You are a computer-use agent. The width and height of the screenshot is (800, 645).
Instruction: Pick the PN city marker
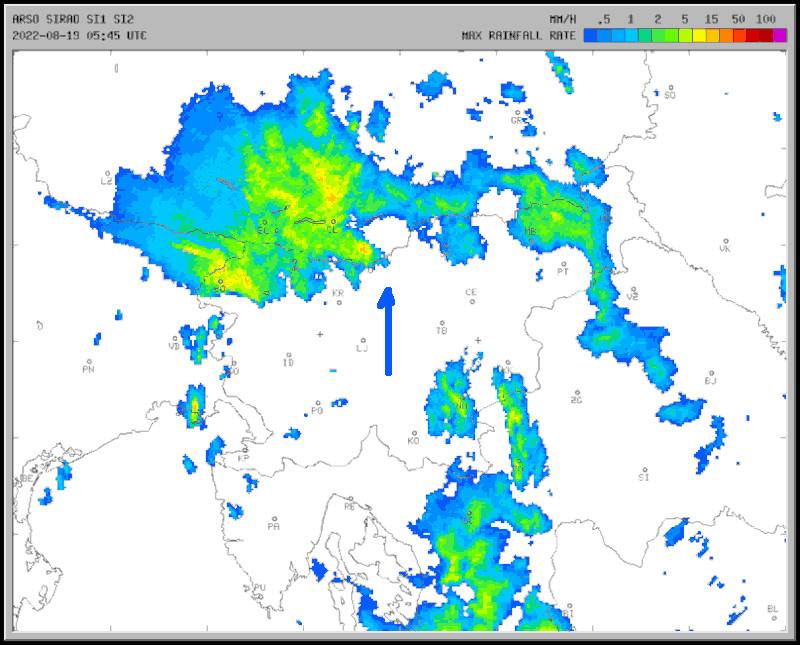88,362
